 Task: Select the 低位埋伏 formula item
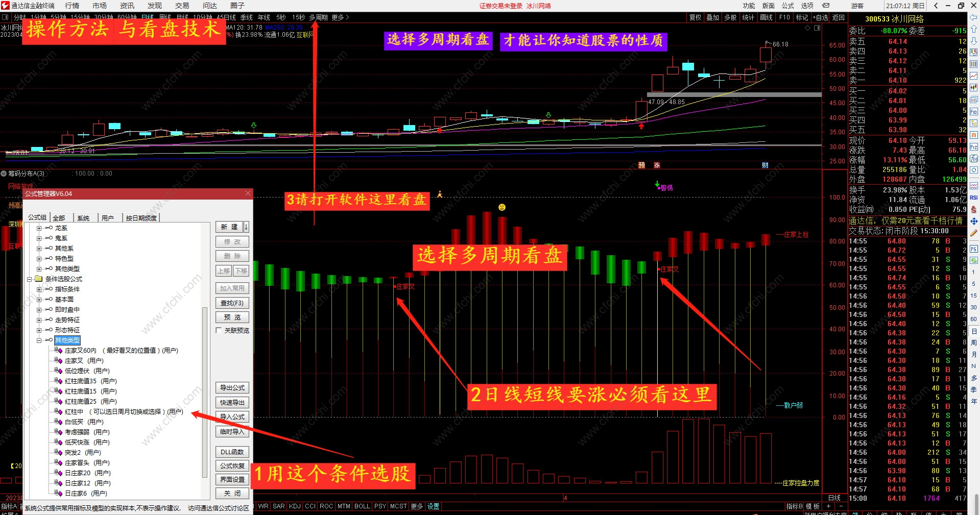pos(87,371)
